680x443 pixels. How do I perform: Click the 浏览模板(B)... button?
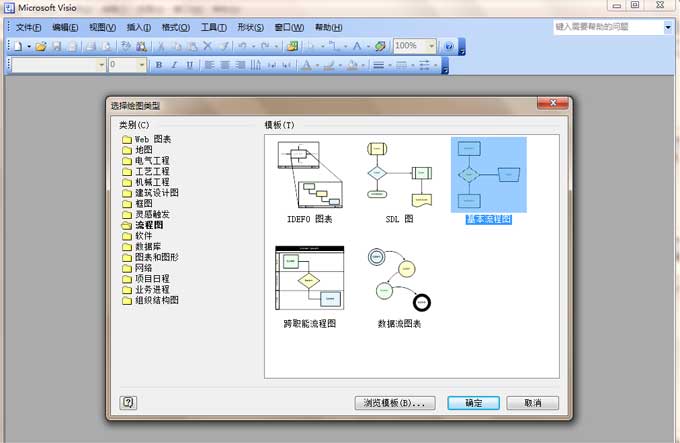tap(395, 403)
